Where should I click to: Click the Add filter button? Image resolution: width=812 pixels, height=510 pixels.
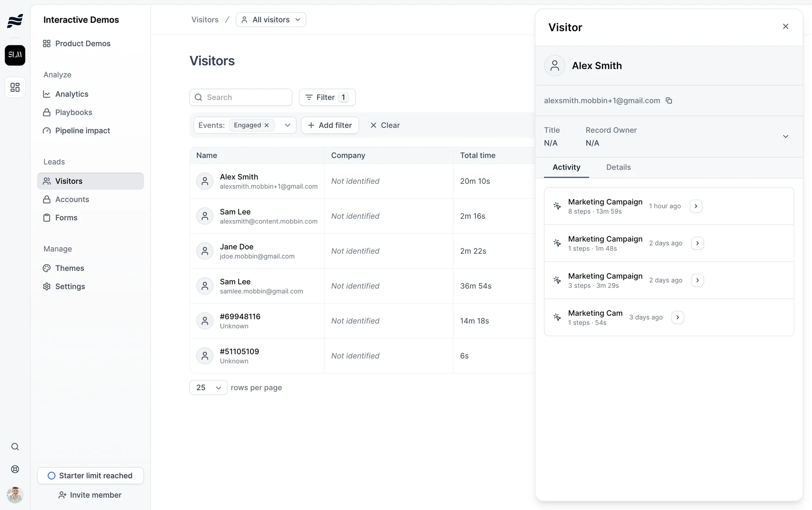[330, 125]
